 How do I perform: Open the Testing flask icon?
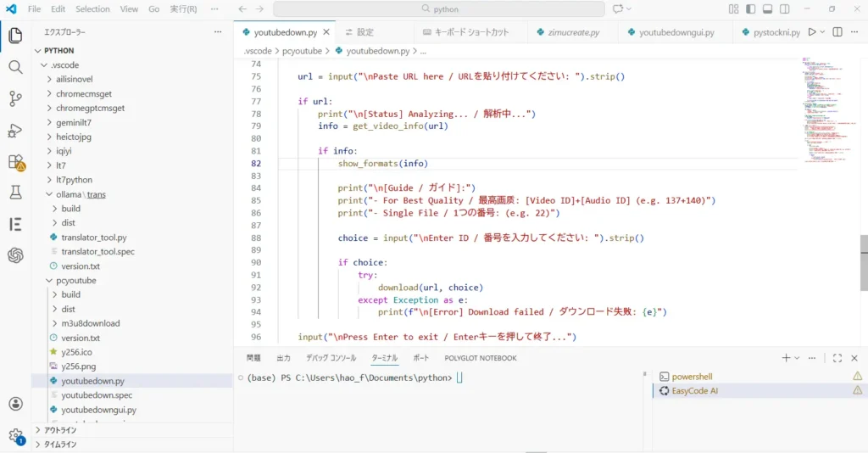point(15,193)
